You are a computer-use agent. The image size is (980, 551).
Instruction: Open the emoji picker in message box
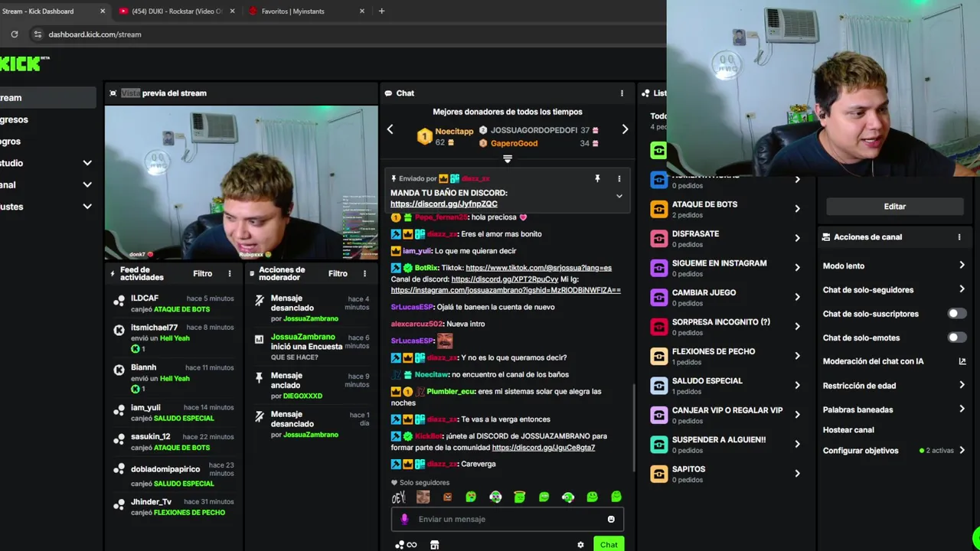point(611,519)
